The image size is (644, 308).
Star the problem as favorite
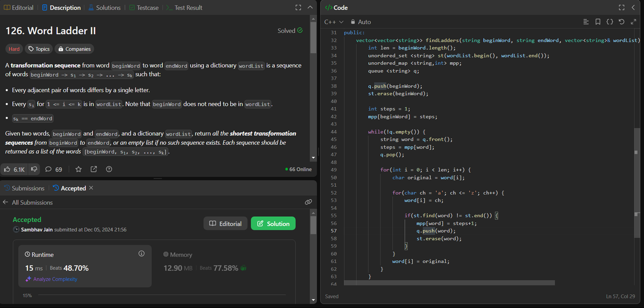point(78,170)
